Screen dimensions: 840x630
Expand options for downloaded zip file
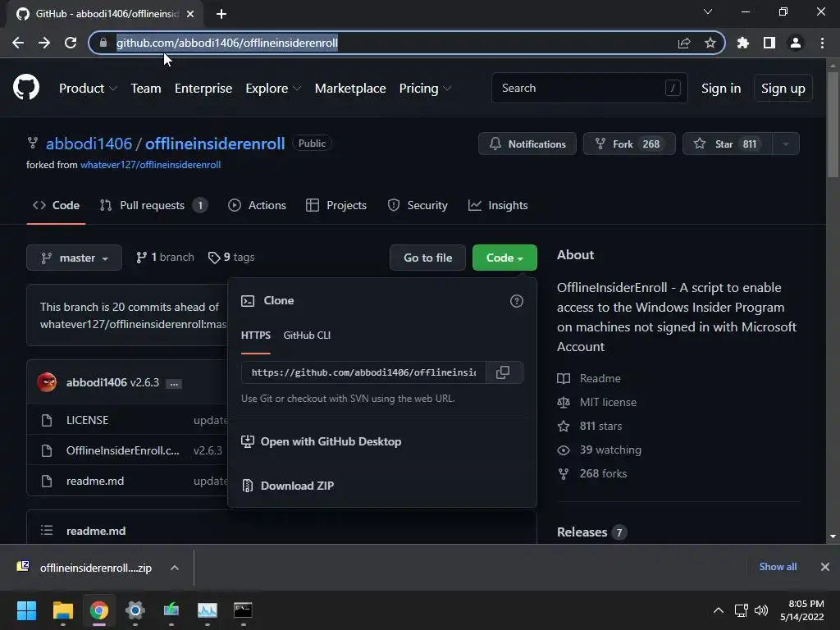175,568
